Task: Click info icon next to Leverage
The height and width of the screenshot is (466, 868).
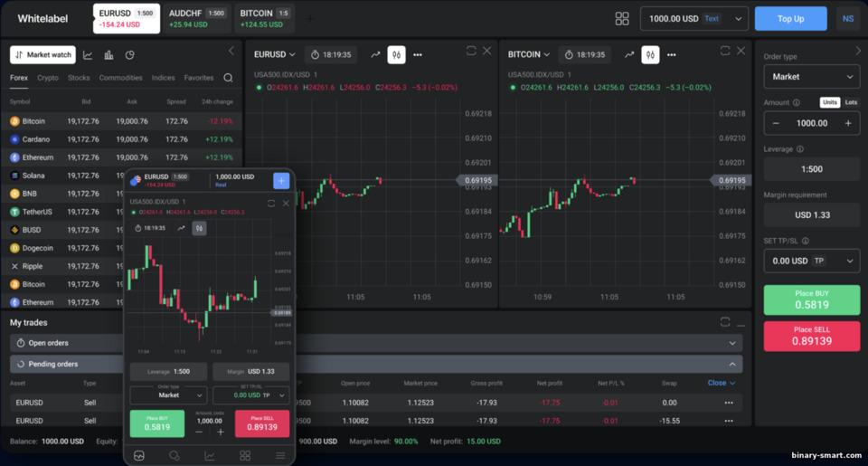Action: (800, 149)
